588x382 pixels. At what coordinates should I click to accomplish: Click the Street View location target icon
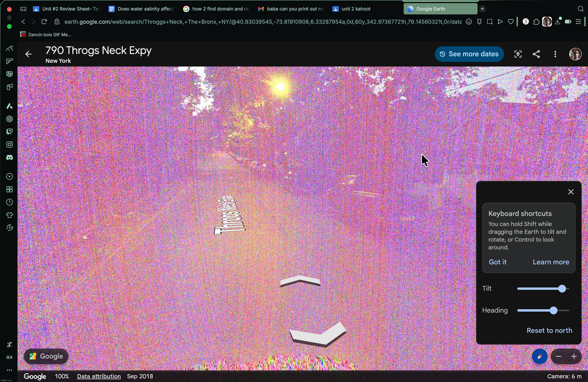[518, 54]
